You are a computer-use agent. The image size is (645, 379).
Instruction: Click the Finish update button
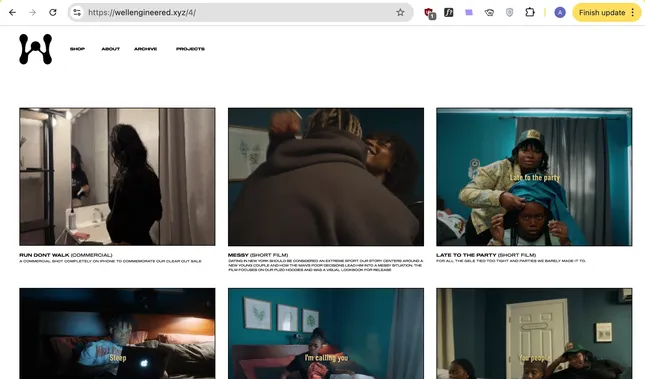(x=602, y=12)
